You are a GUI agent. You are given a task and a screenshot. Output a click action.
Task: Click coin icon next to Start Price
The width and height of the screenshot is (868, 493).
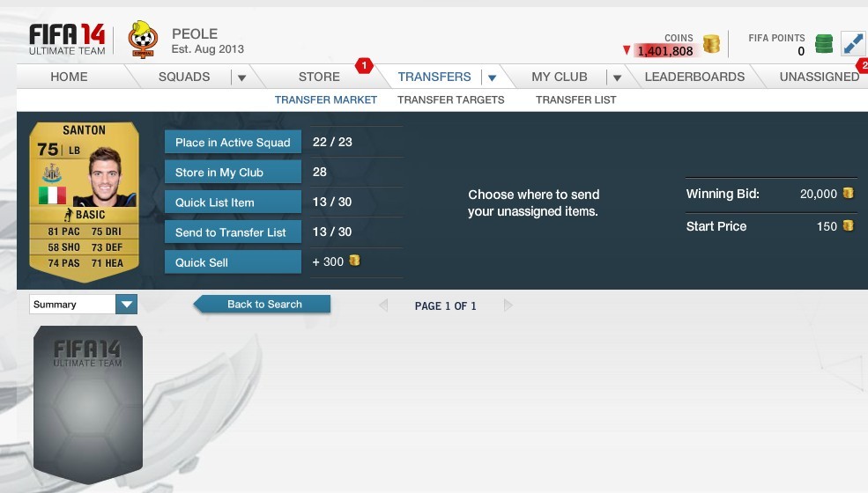pos(848,225)
